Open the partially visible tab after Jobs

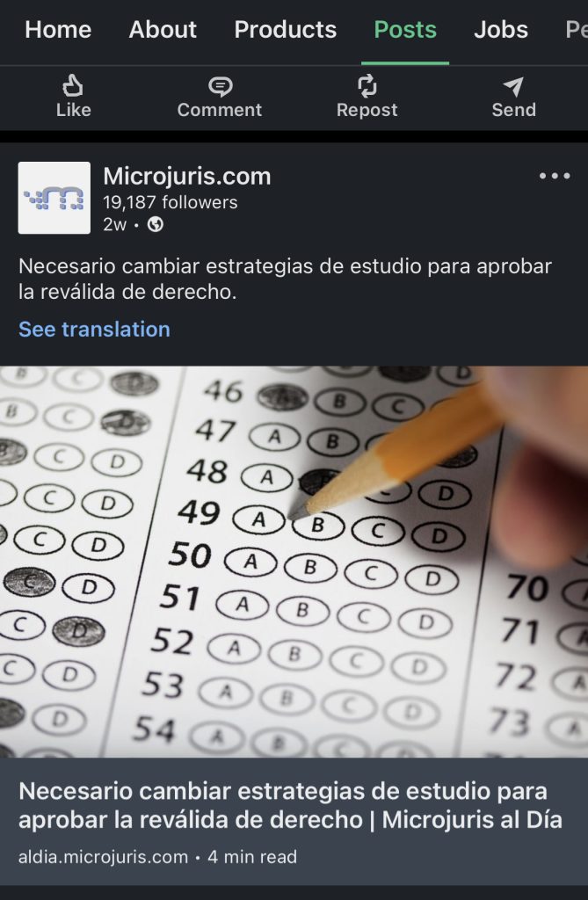(576, 30)
